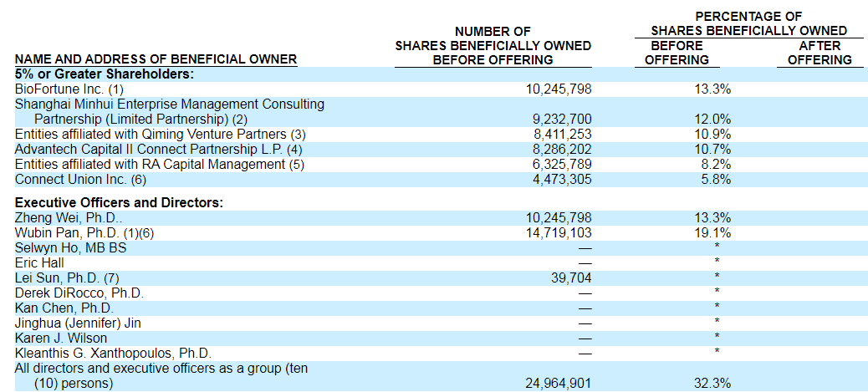Click the 9,232,700 shares value

(x=562, y=120)
